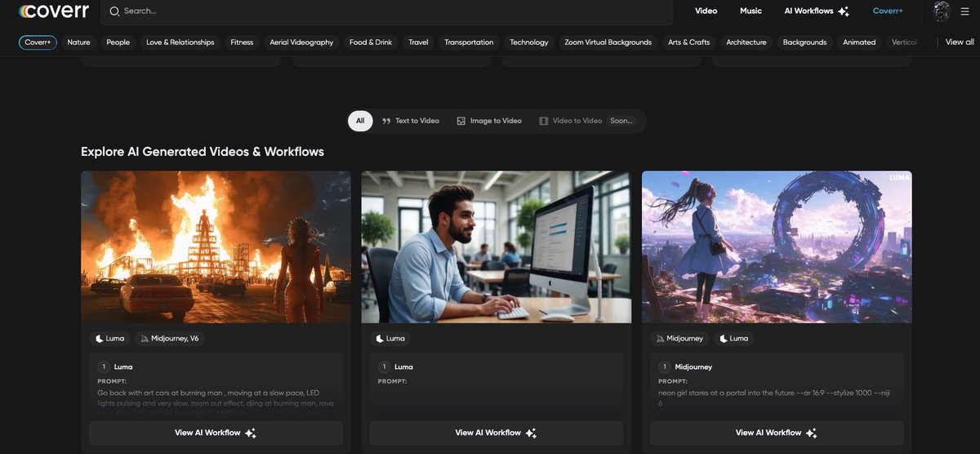Click the burning man prompt text

click(x=215, y=403)
